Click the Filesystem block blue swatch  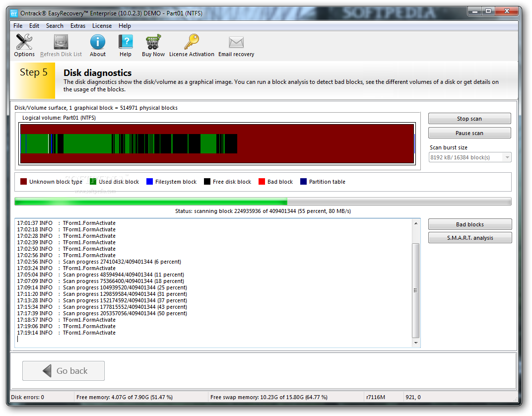[x=149, y=182]
